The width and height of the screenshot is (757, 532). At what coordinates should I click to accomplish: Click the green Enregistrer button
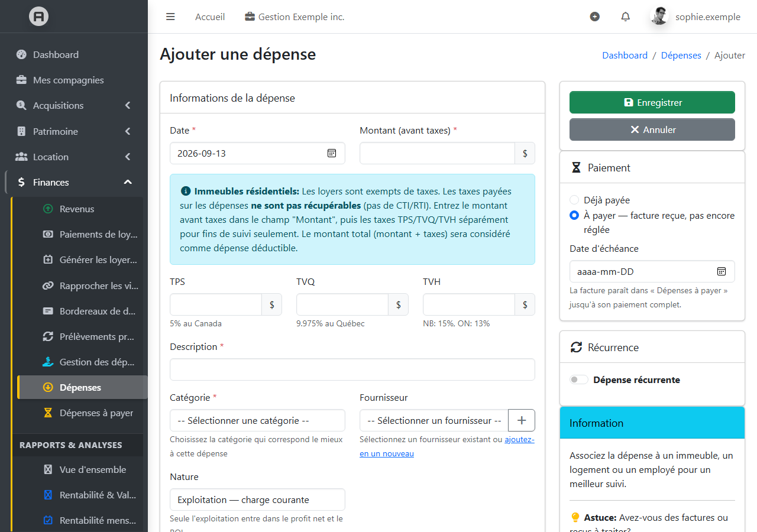coord(652,102)
